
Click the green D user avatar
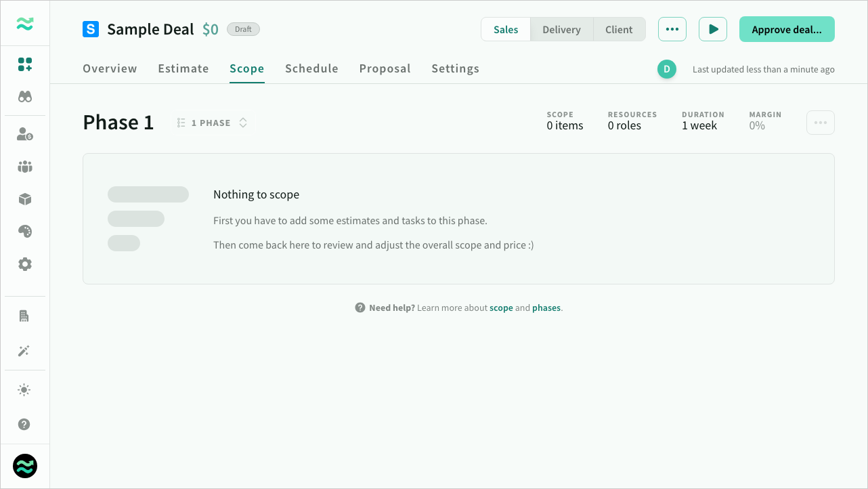[x=666, y=69]
